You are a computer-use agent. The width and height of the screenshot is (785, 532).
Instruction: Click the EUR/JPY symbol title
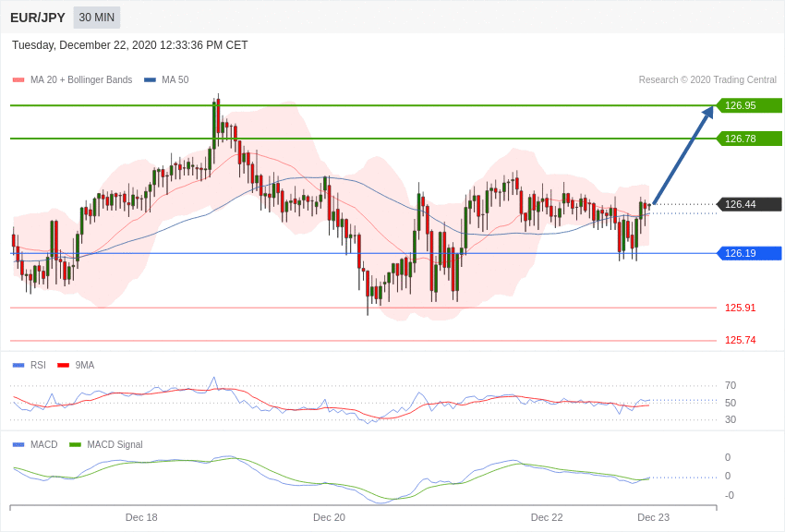pyautogui.click(x=38, y=18)
